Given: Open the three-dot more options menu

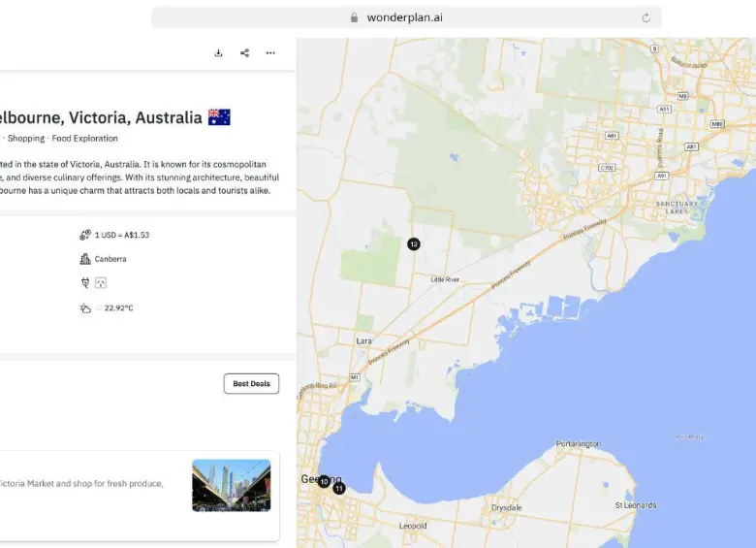Looking at the screenshot, I should click(270, 53).
